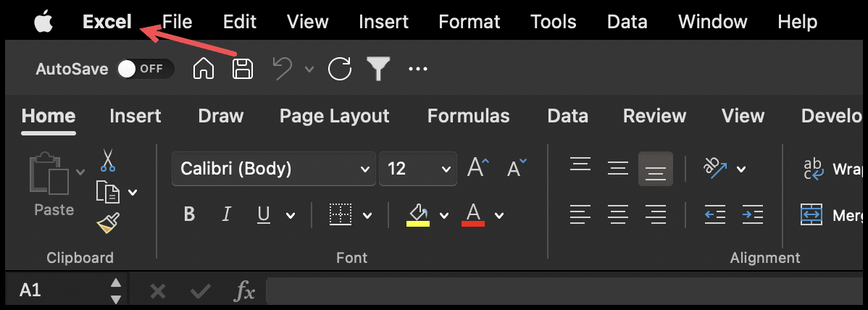Screen dimensions: 868x310
Task: Click the Middle Align icon
Action: click(618, 168)
